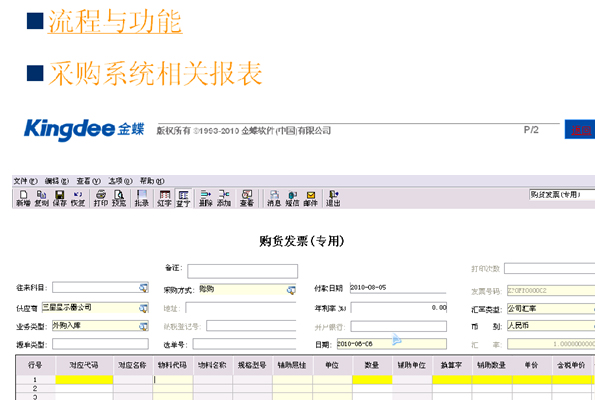Click the 退出 (Exit) toolbar icon
This screenshot has width=595, height=400.
click(333, 198)
